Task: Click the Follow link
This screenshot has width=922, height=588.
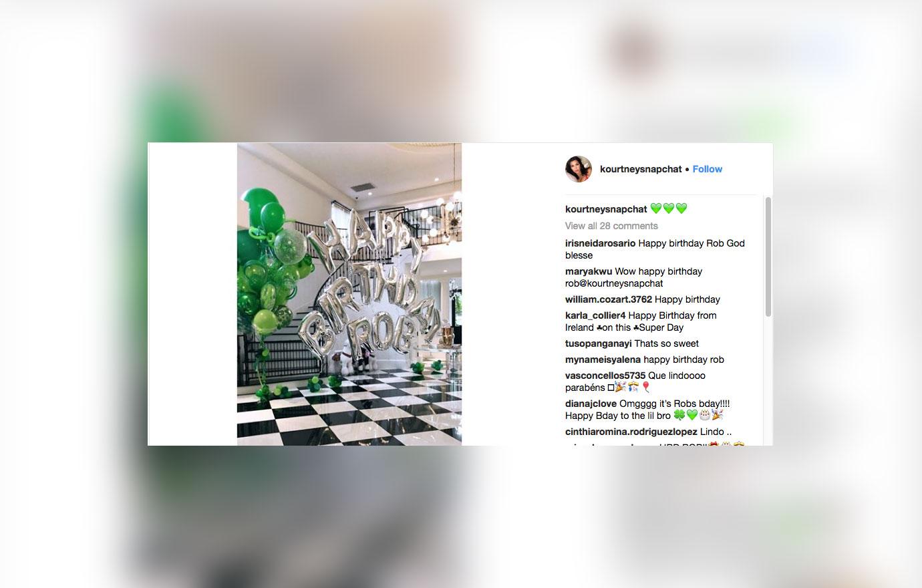Action: [707, 169]
